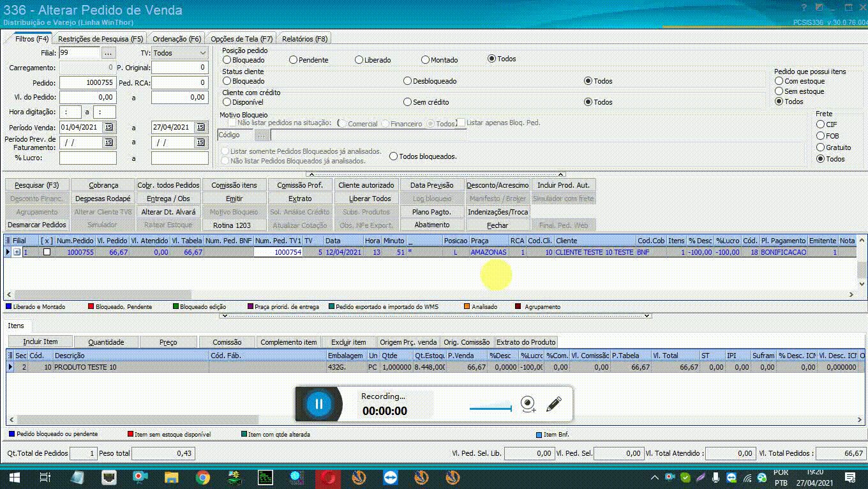Click the Filial lookup ellipsis button
The height and width of the screenshot is (489, 868).
point(108,53)
